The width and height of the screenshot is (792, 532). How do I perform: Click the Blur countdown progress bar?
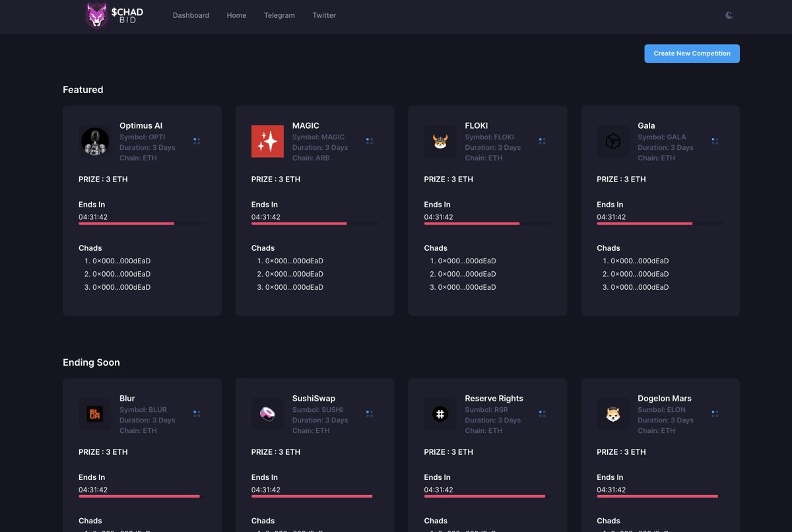point(142,496)
